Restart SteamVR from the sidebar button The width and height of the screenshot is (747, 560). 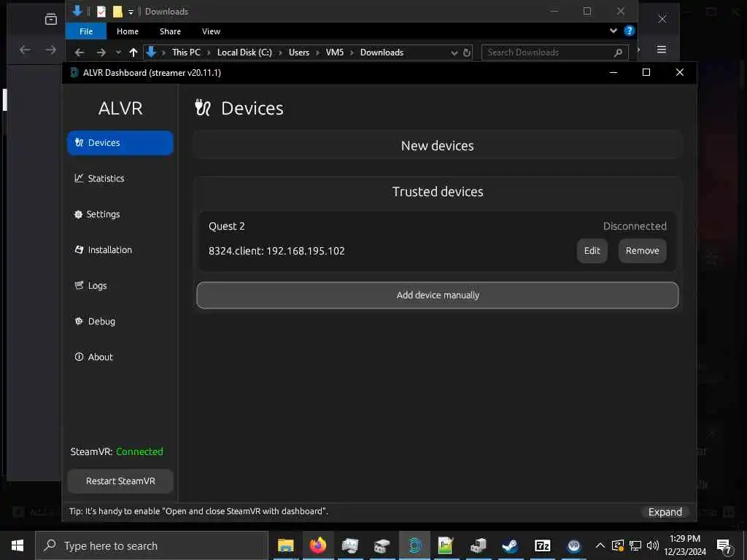click(120, 481)
